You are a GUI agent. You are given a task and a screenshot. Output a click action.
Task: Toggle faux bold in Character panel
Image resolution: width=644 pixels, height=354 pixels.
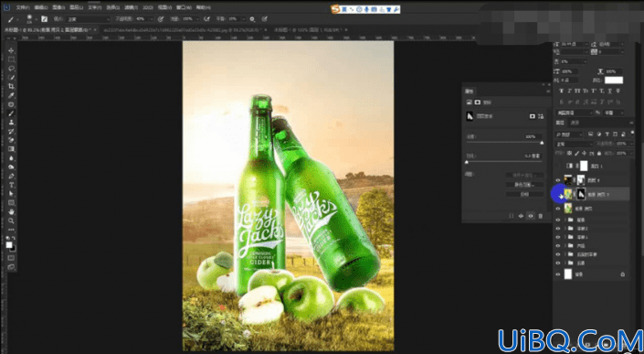point(561,91)
